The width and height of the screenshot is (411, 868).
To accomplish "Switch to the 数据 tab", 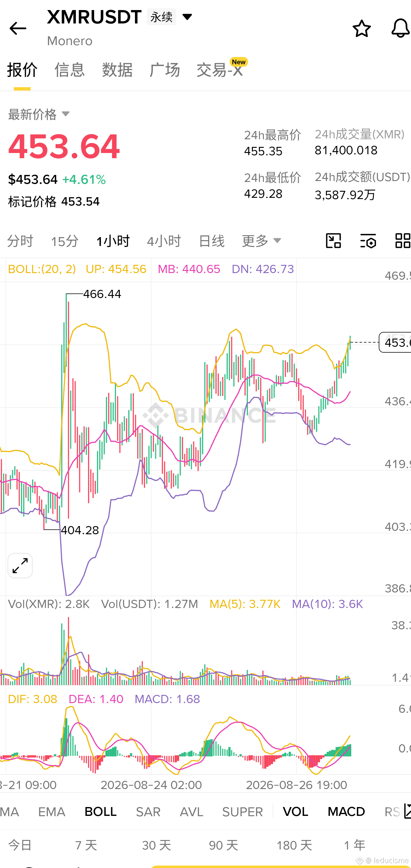I will pos(117,70).
